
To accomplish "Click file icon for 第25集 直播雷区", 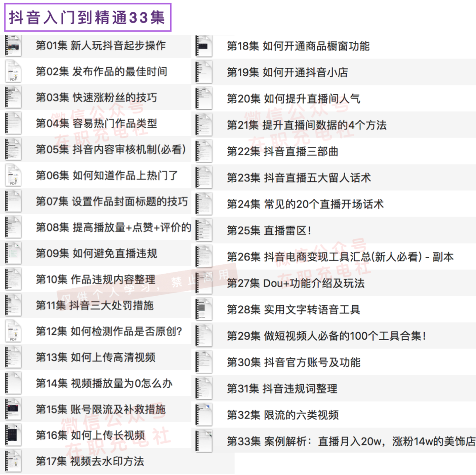I will pyautogui.click(x=204, y=230).
